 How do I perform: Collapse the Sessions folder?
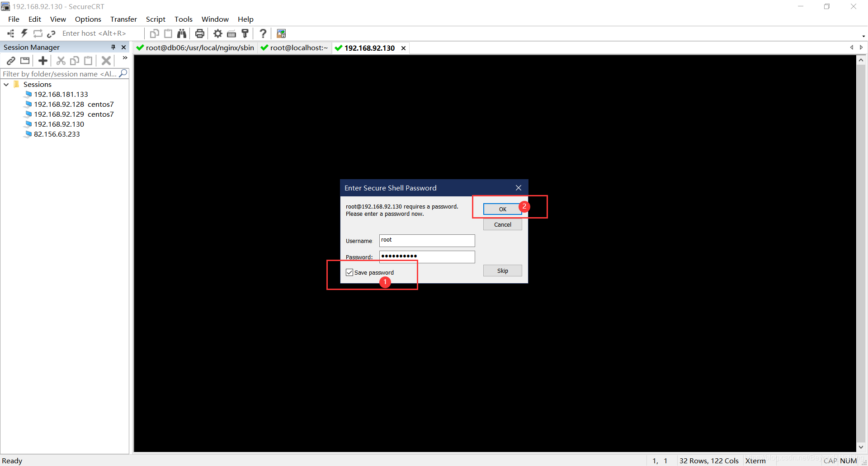(6, 85)
